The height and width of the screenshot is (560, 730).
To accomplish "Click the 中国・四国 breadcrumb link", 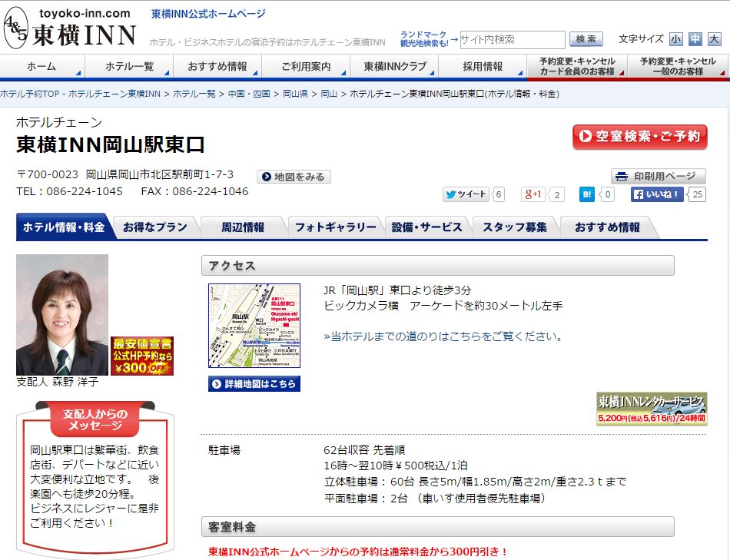I will tap(249, 94).
